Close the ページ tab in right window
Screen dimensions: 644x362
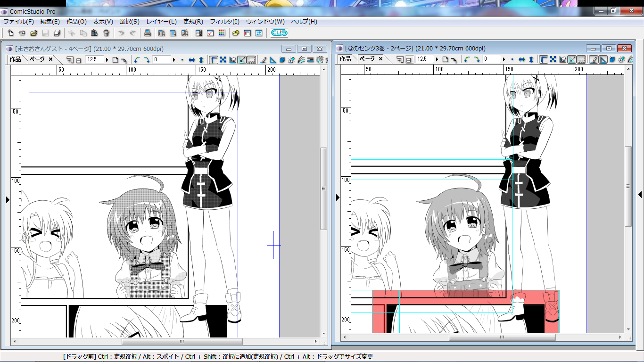click(x=380, y=59)
